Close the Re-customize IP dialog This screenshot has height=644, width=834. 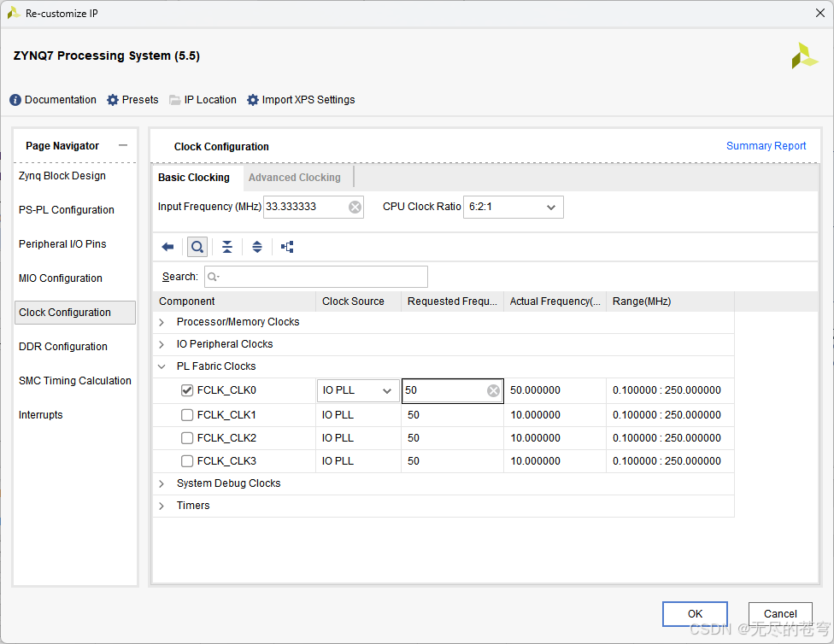[820, 13]
